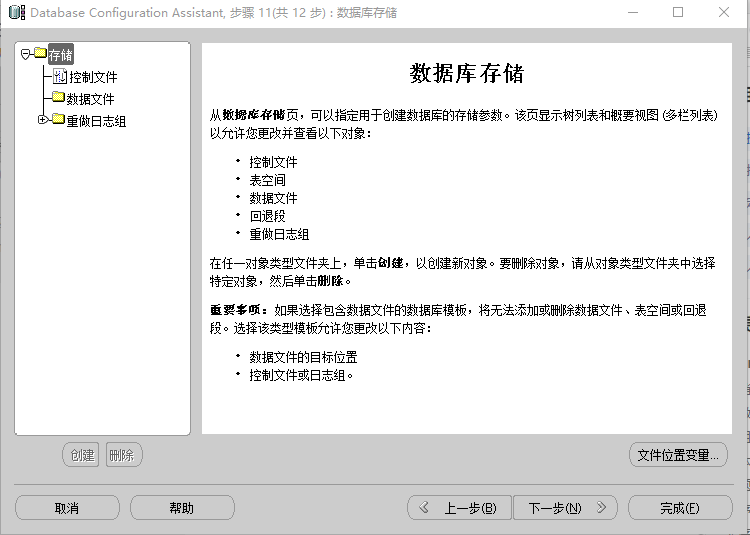750x535 pixels.
Task: Click the 控制文件或日志组 bullet item
Action: (301, 375)
